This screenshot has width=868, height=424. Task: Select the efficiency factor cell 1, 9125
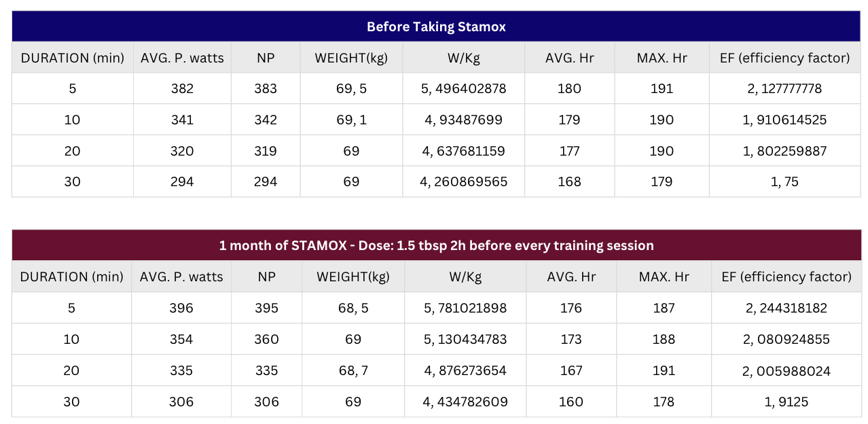(x=785, y=402)
